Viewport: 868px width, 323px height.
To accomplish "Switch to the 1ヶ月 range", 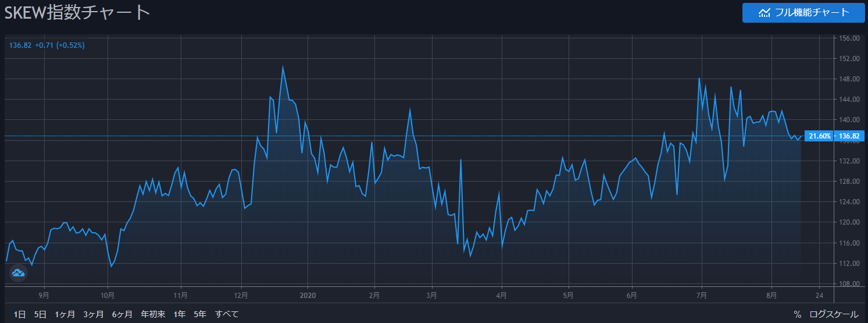I will coord(65,314).
